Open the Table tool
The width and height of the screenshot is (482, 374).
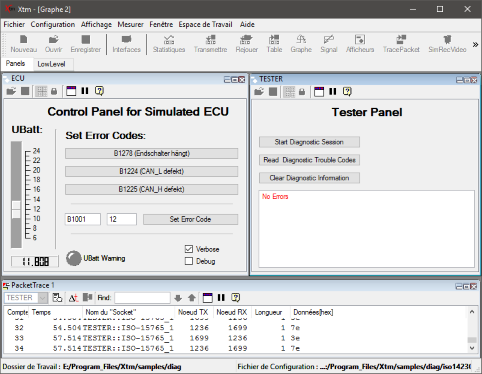point(274,44)
